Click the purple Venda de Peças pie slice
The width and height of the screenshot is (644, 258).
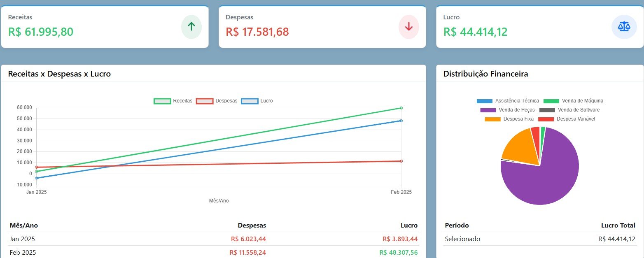pyautogui.click(x=544, y=181)
